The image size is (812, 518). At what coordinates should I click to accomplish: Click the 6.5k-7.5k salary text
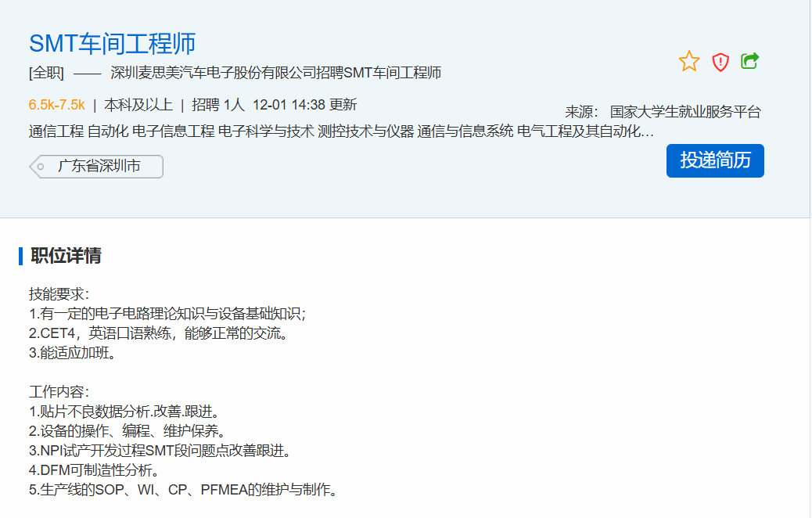pyautogui.click(x=56, y=105)
